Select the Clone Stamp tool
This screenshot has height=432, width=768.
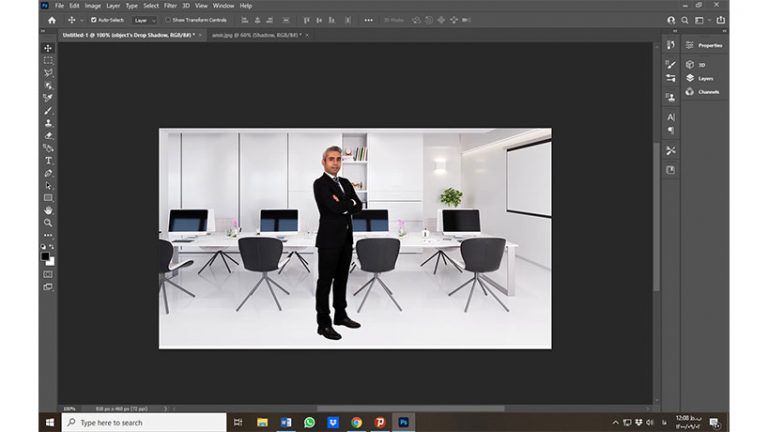[48, 123]
